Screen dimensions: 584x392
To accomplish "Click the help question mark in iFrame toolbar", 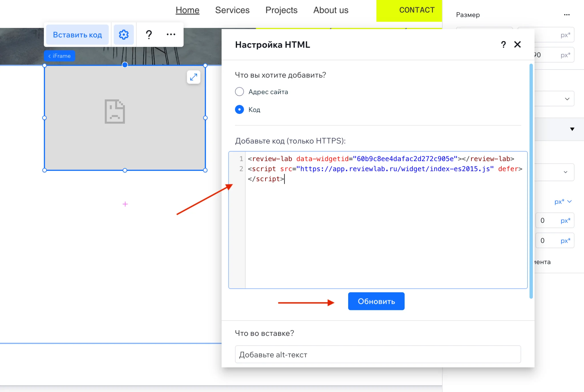I will (x=149, y=34).
